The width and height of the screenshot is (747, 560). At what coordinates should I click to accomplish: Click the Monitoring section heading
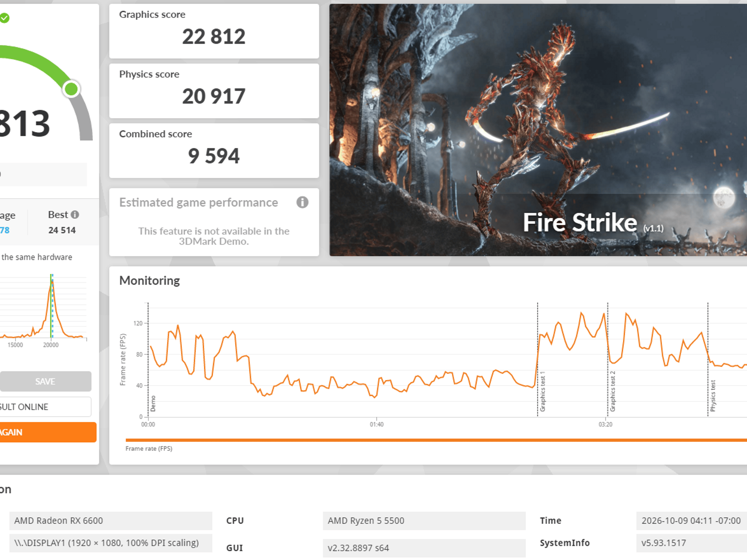coord(150,280)
